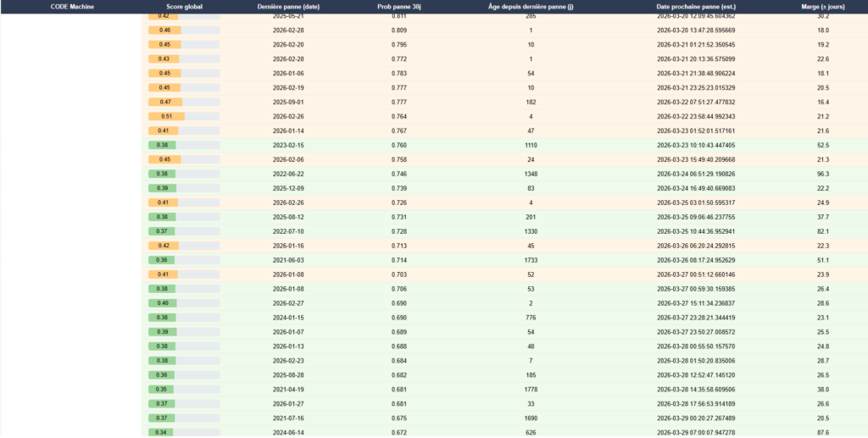Select the margin value 87.6 cell
868x438 pixels.
coord(822,433)
